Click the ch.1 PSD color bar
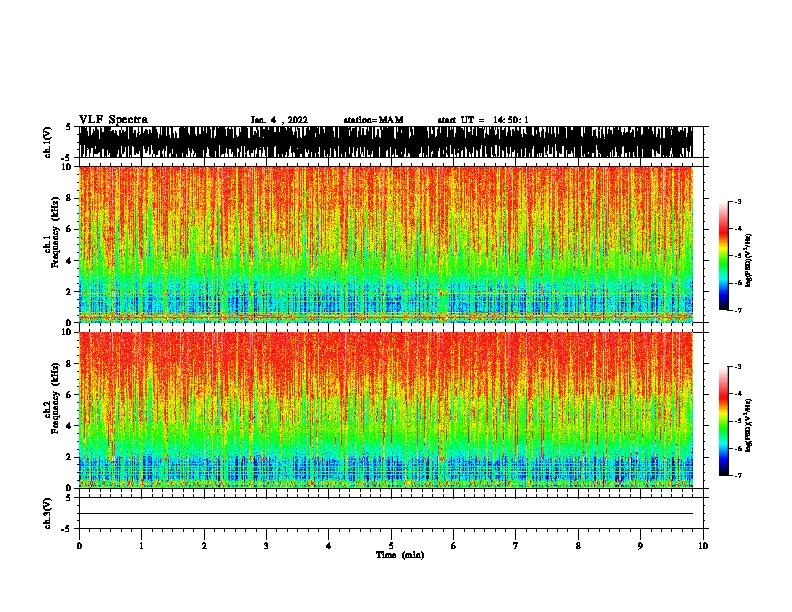792x612 pixels. (x=724, y=256)
